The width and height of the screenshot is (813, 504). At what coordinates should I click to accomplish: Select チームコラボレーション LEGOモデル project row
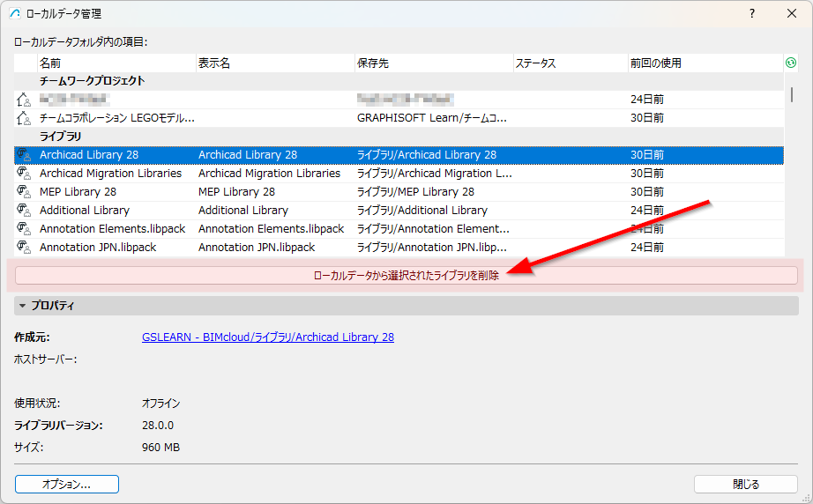coord(399,117)
